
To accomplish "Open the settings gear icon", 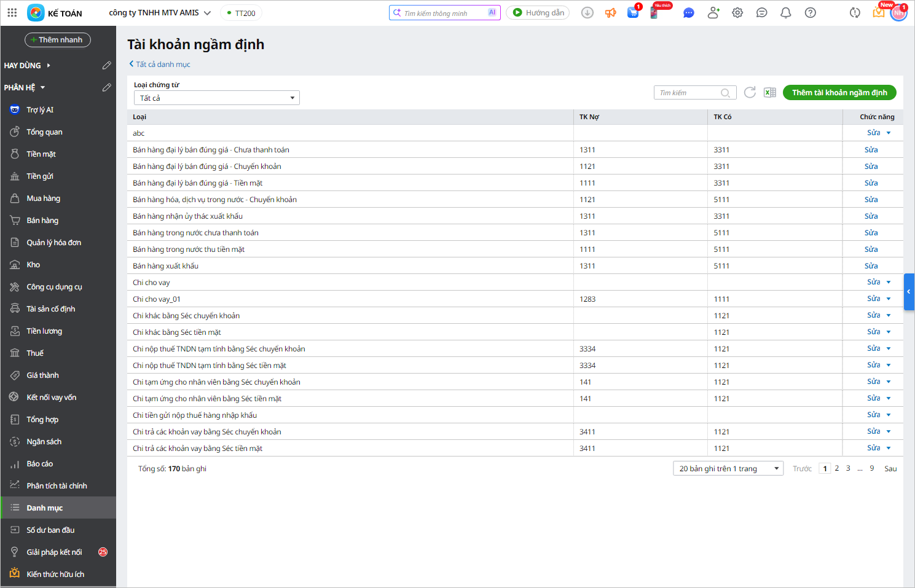I will pyautogui.click(x=737, y=13).
